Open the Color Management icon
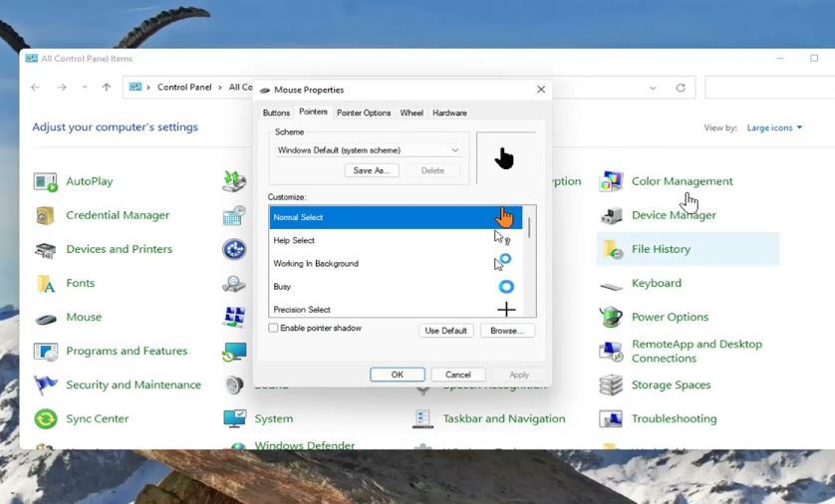This screenshot has height=504, width=835. coord(611,181)
